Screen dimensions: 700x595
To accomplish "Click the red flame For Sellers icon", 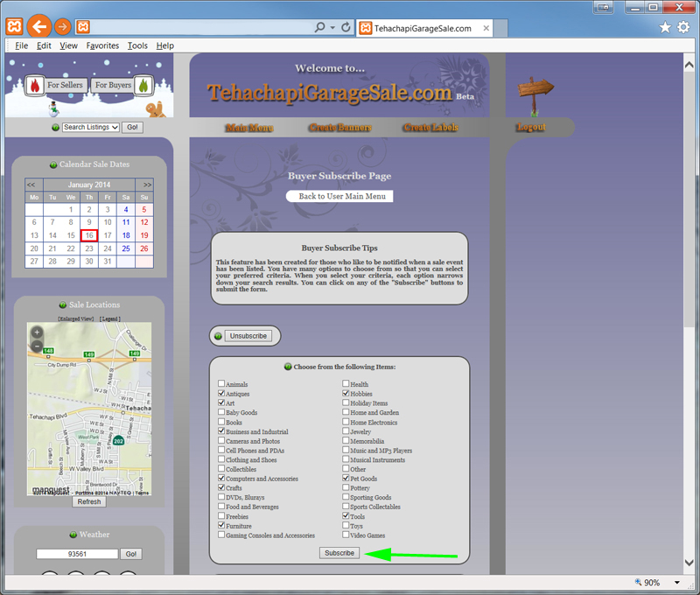I will pos(35,85).
